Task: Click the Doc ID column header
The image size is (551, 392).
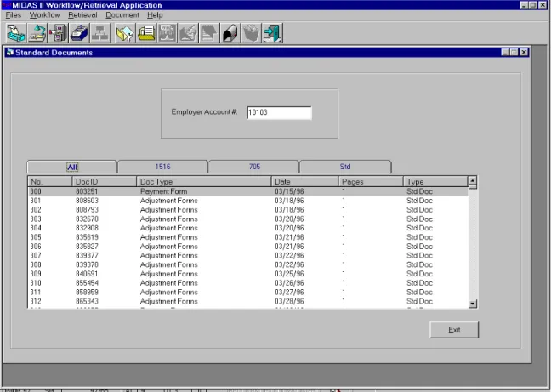Action: (x=105, y=182)
